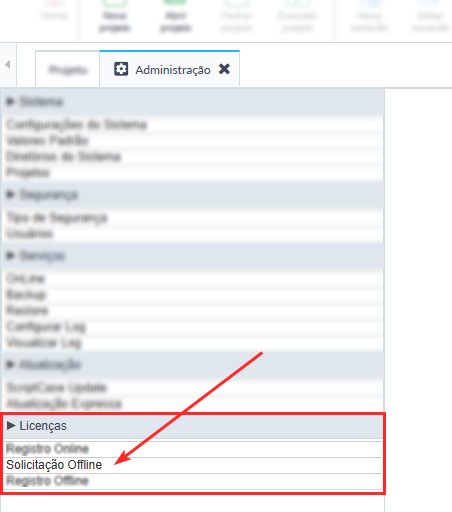Click the Administração gear icon
Image resolution: width=452 pixels, height=512 pixels.
click(121, 69)
